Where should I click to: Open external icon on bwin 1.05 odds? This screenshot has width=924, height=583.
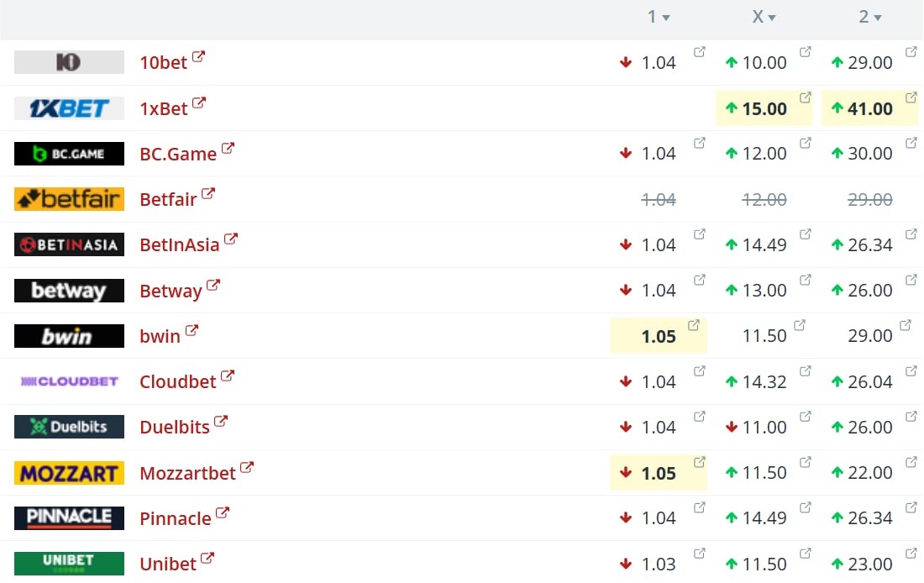point(694,325)
